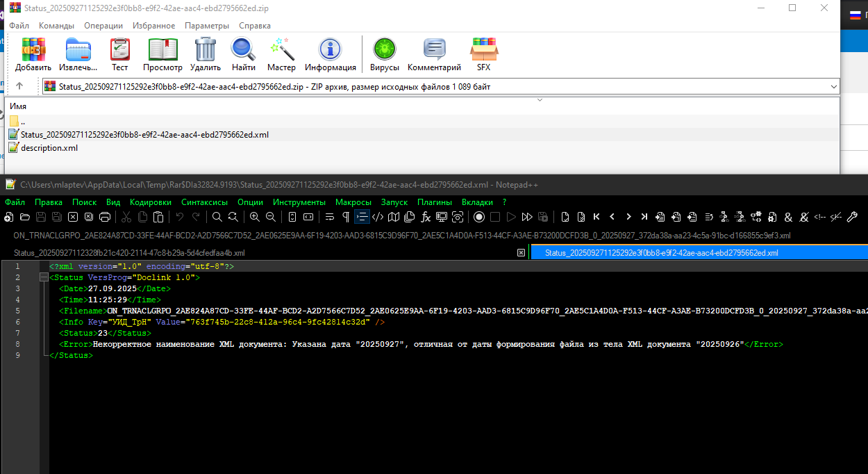The height and width of the screenshot is (474, 868).
Task: Open the Кодировки menu in Notepad++
Action: [151, 202]
